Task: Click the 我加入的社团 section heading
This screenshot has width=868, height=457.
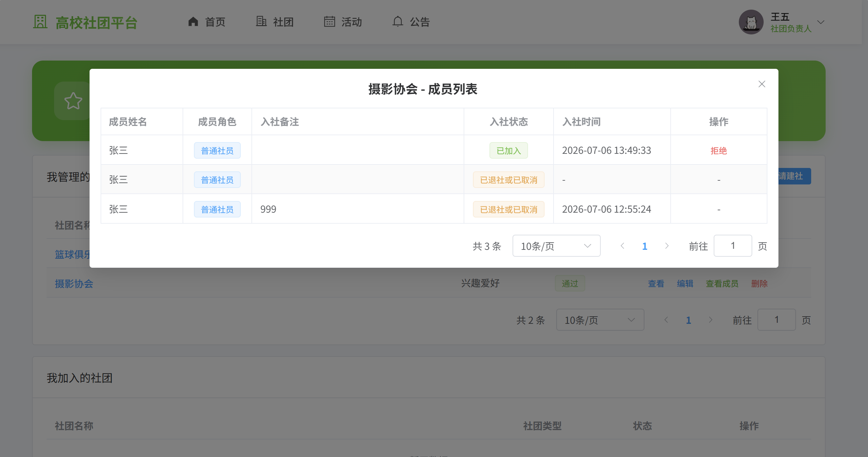Action: click(x=80, y=378)
